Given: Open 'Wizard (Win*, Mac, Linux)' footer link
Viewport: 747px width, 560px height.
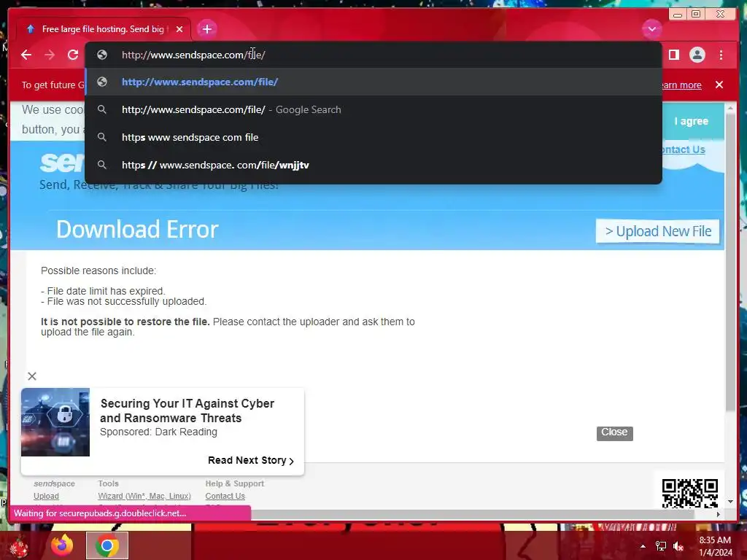Looking at the screenshot, I should click(144, 496).
